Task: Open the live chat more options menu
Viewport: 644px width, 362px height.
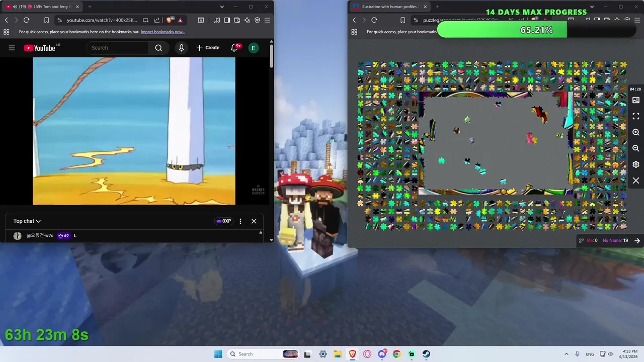Action: coord(240,221)
